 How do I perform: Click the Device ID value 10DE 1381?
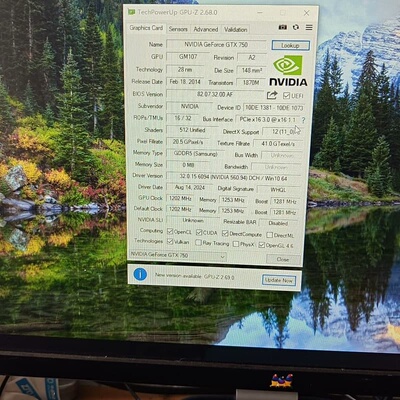point(274,108)
